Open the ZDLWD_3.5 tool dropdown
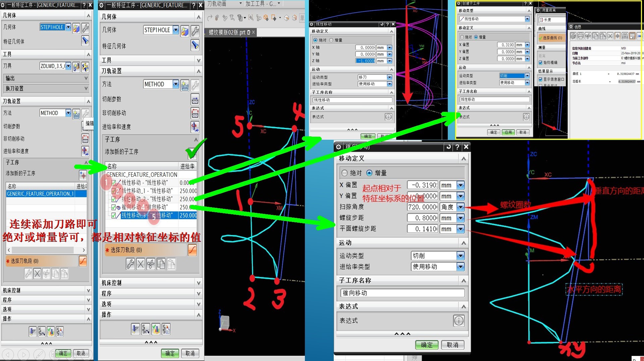Image resolution: width=644 pixels, height=361 pixels. [68, 66]
